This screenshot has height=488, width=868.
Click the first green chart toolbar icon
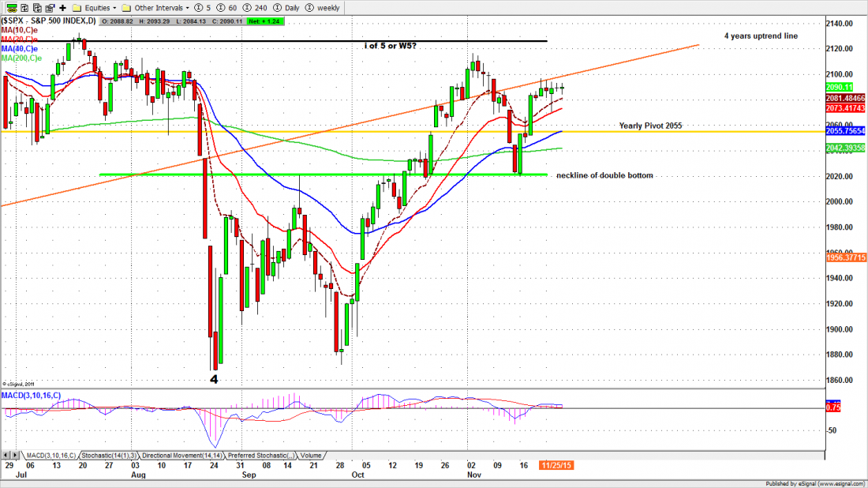point(9,7)
